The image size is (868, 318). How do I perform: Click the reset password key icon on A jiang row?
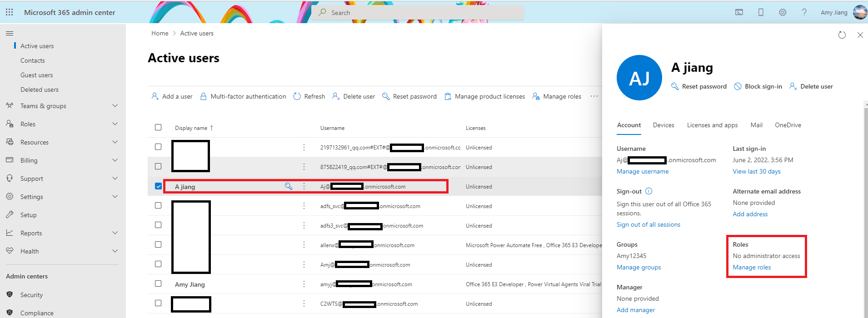point(289,186)
